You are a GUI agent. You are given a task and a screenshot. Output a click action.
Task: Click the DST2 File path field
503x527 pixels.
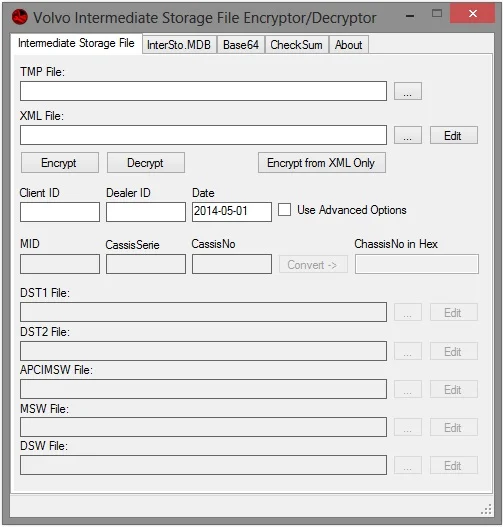coord(203,351)
